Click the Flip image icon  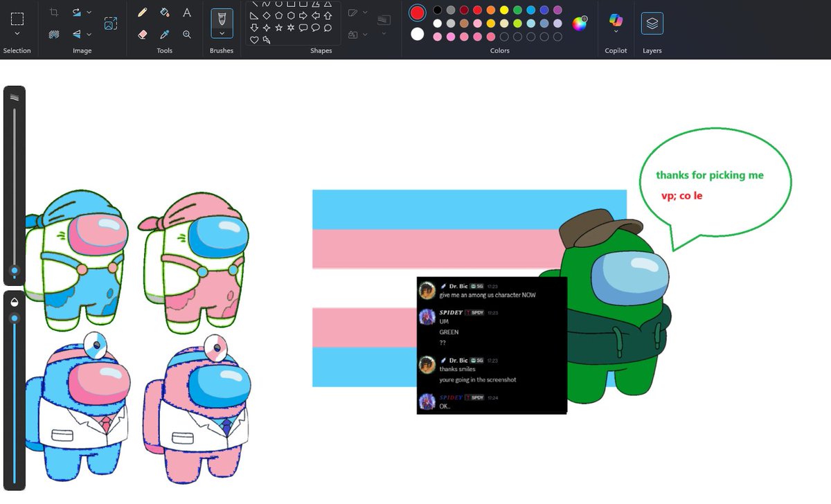tap(77, 34)
